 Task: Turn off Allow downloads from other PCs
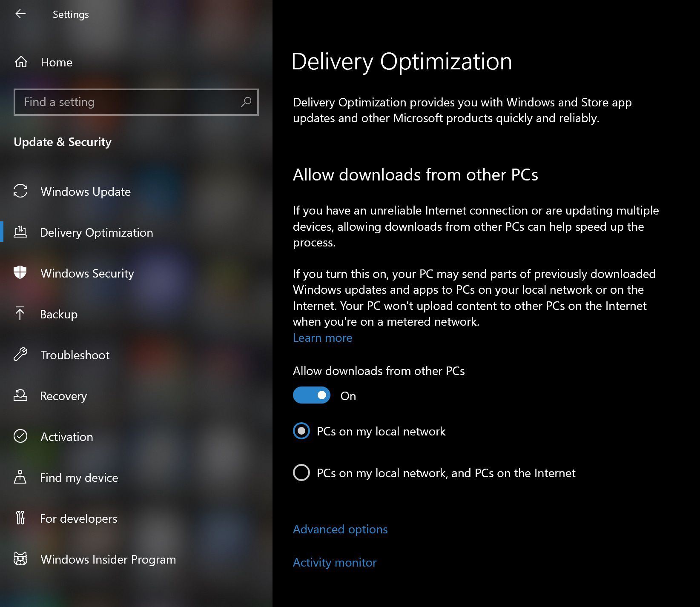coord(312,395)
